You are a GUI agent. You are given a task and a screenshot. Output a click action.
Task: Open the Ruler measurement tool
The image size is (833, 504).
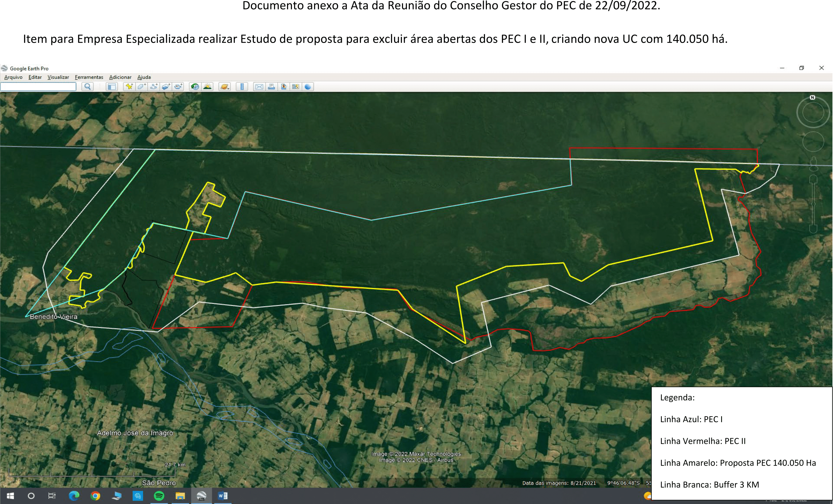[x=242, y=87]
